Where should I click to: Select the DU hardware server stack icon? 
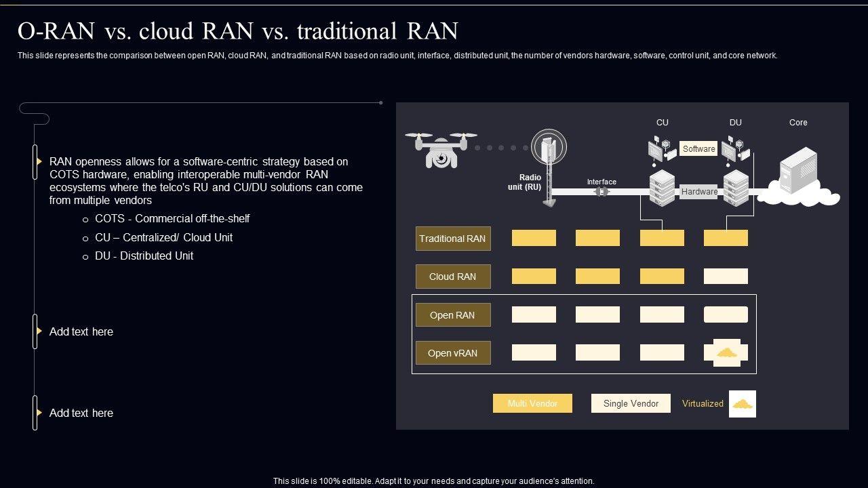pos(736,188)
